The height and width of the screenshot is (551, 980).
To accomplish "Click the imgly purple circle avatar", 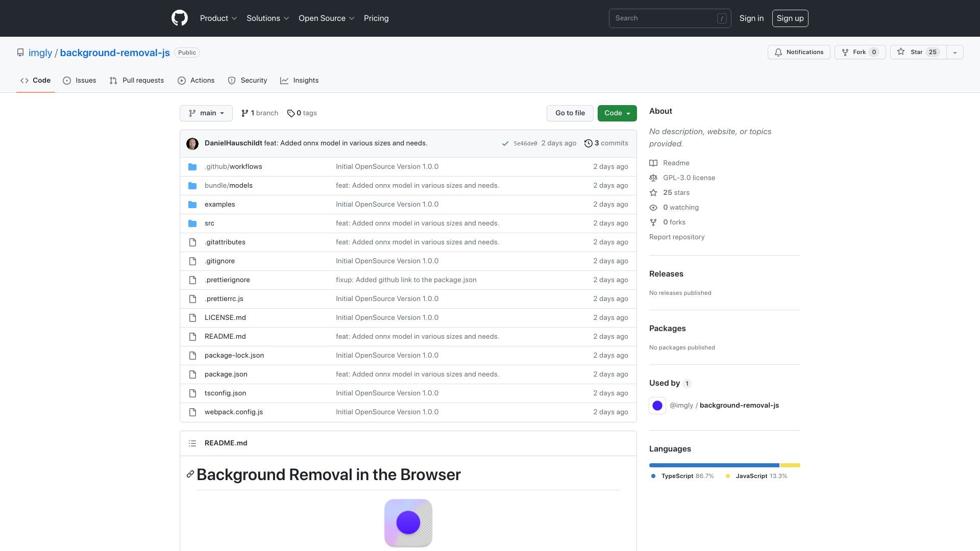I will pyautogui.click(x=657, y=406).
